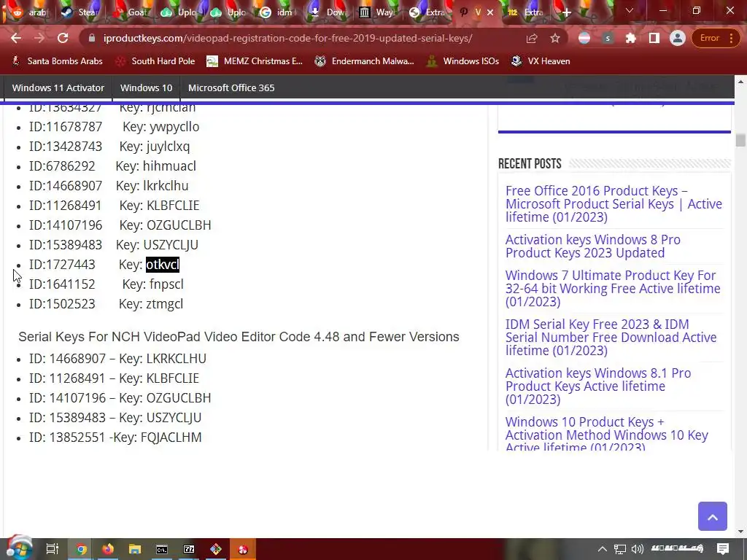The image size is (747, 560).
Task: Open the Extensions puzzle piece menu
Action: (631, 38)
